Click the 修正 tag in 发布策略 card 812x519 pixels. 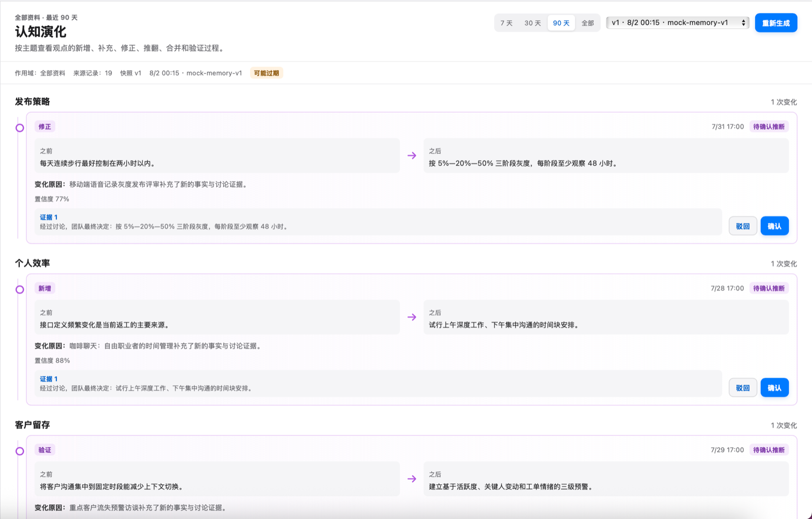click(45, 126)
